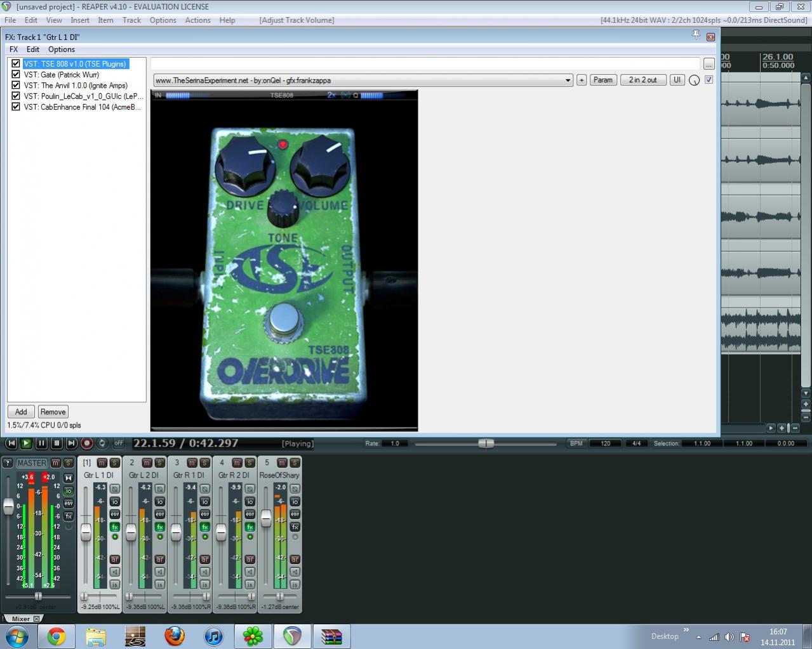This screenshot has width=812, height=649.
Task: Open master track env envelopes
Action: 69,504
